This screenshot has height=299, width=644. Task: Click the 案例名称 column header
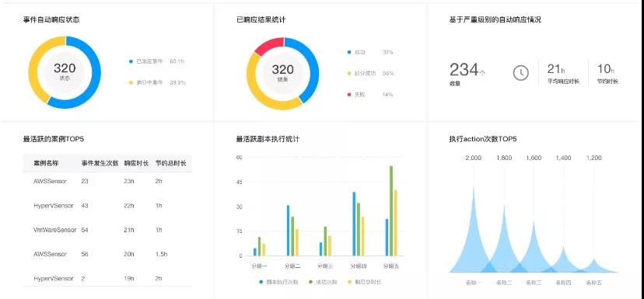pos(46,163)
